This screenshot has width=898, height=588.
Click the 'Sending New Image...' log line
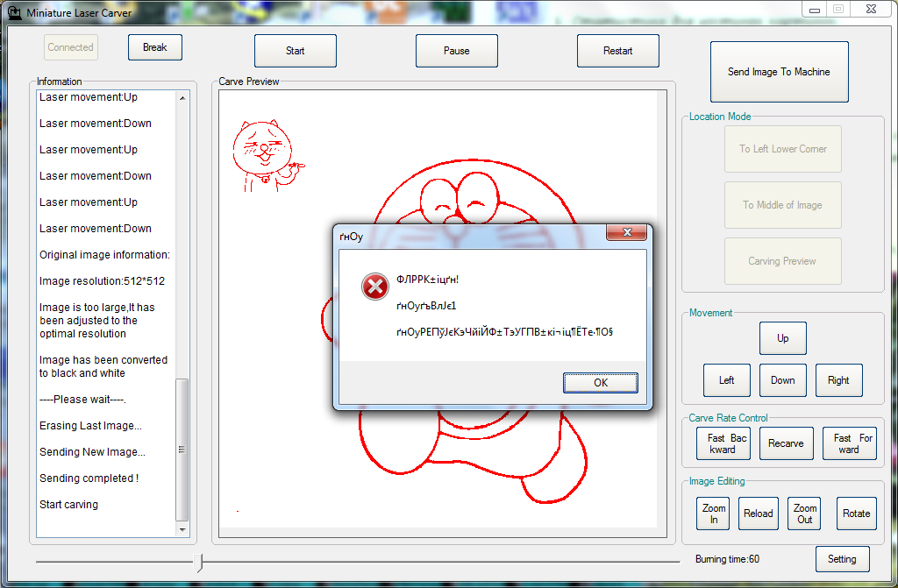pos(92,452)
